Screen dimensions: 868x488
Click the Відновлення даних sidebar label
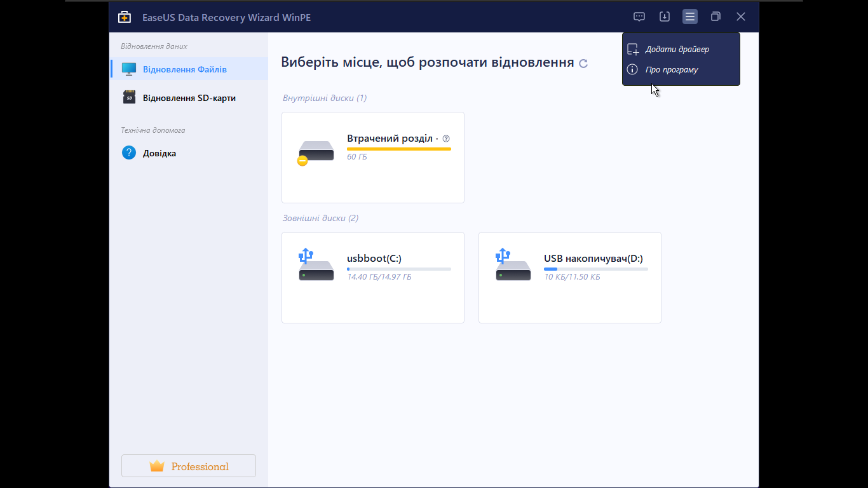click(x=154, y=46)
